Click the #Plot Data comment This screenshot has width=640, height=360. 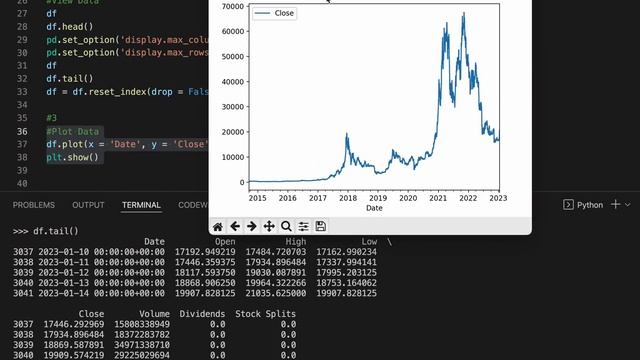tap(73, 131)
